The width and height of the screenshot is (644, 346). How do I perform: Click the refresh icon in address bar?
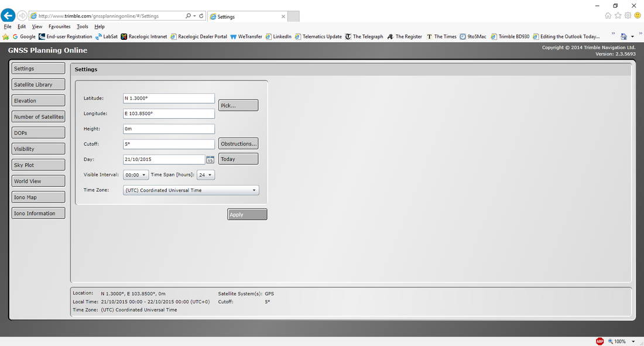coord(201,16)
